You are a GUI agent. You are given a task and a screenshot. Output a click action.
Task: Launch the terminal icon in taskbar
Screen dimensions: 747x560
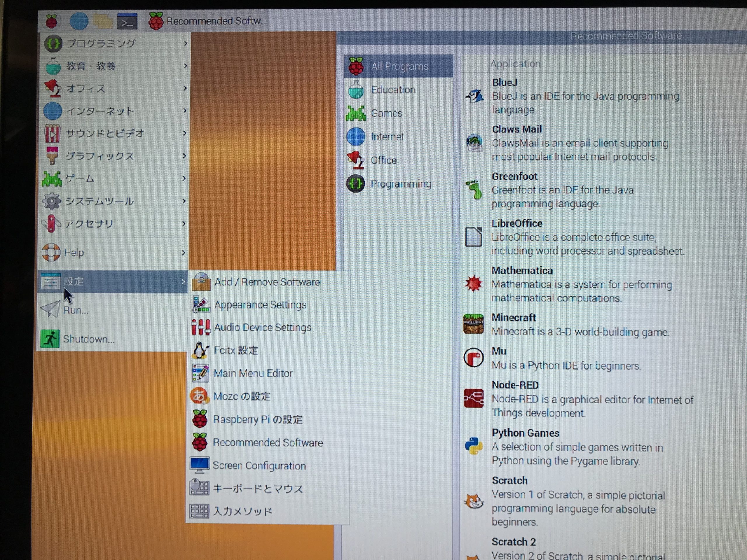click(x=127, y=21)
